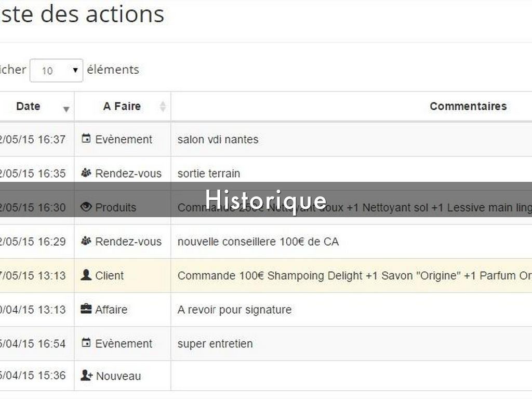Click the eye icon next to Produits
Screen dimensions: 532x399
tap(86, 207)
